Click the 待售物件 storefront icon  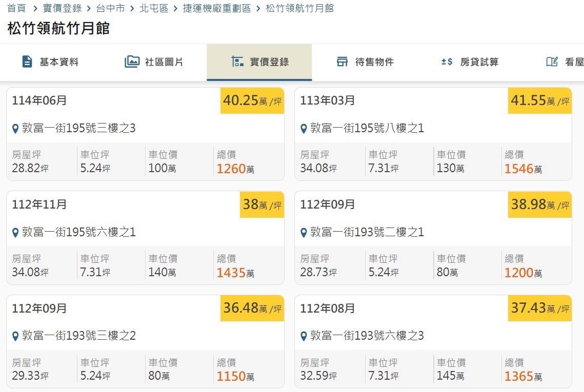pyautogui.click(x=342, y=62)
